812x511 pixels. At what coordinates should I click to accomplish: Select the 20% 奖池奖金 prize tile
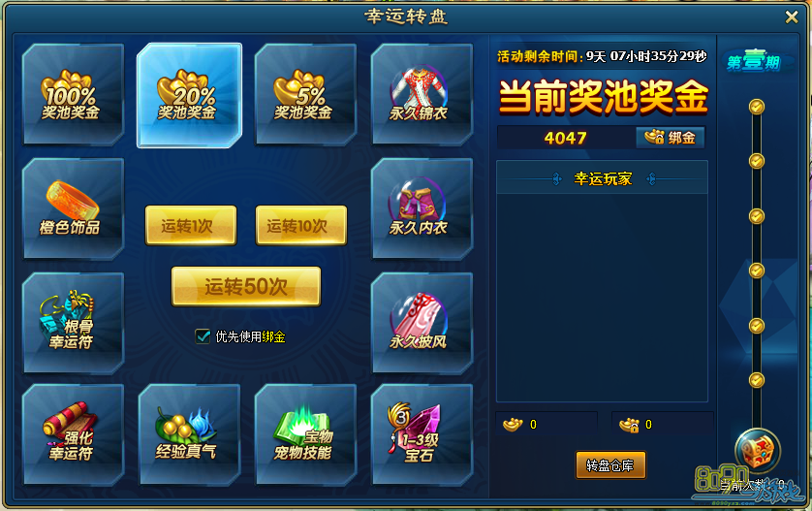tap(189, 95)
